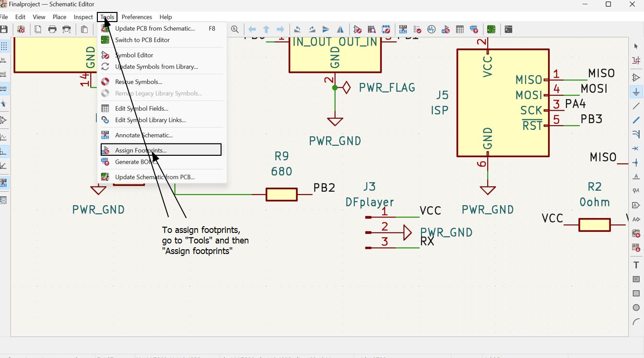Open the Place menu

tap(59, 17)
